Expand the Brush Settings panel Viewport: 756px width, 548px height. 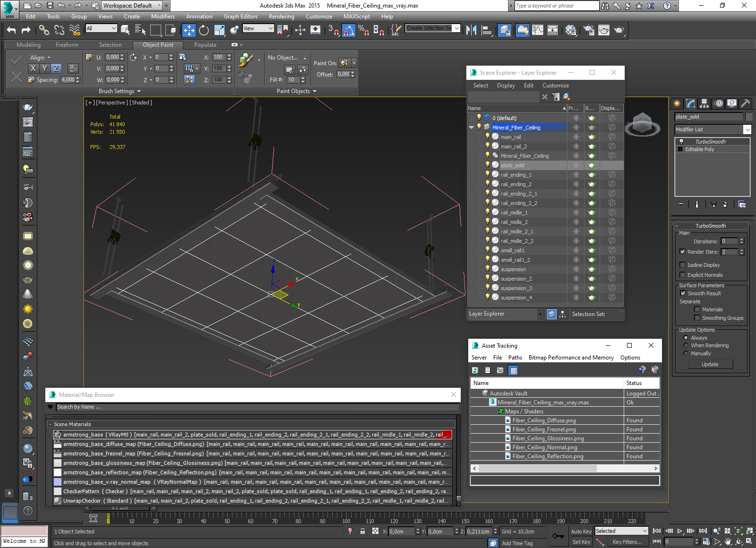pos(120,91)
